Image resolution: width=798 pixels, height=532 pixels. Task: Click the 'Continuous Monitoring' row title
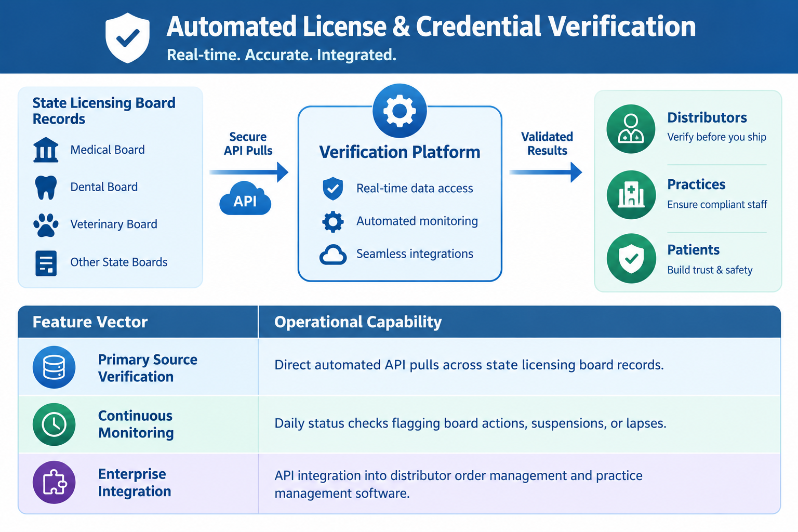point(136,424)
